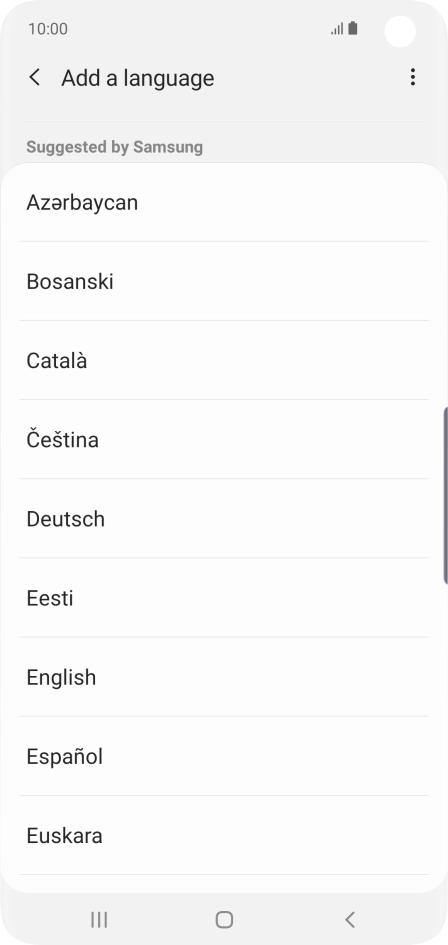Add Eesti as a language
Viewport: 448px width, 945px height.
[224, 598]
